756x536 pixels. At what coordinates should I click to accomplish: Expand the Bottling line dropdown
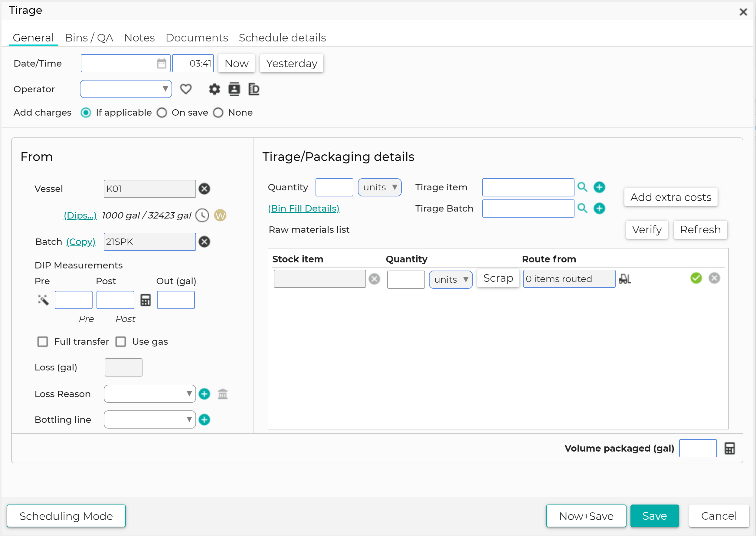tap(150, 419)
